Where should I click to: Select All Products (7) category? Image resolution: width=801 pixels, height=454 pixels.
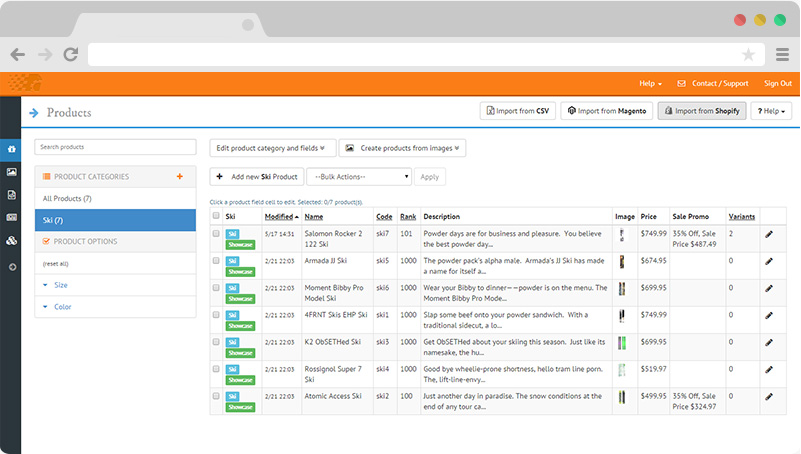point(115,199)
